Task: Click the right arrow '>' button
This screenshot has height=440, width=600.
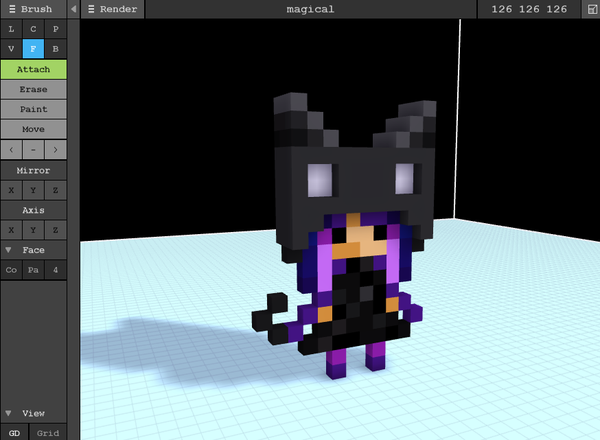Action: tap(55, 150)
